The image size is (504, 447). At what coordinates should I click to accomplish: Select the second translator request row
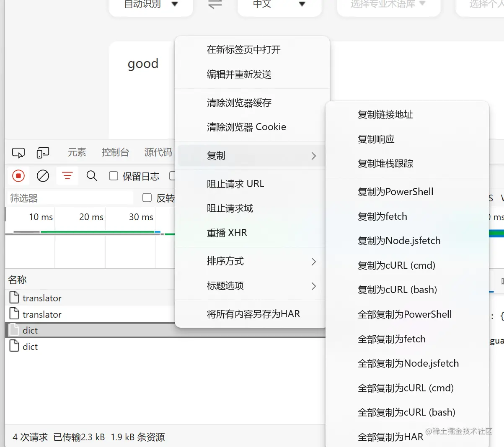coord(90,314)
